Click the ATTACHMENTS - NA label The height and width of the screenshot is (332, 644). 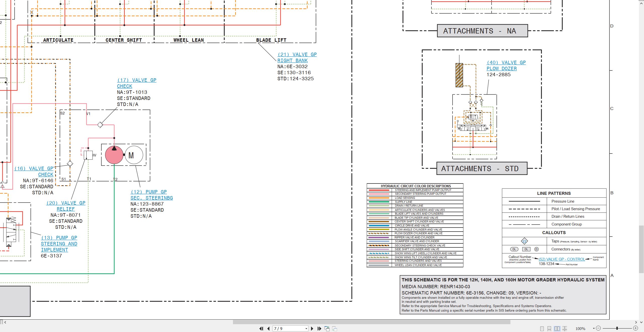pos(482,31)
